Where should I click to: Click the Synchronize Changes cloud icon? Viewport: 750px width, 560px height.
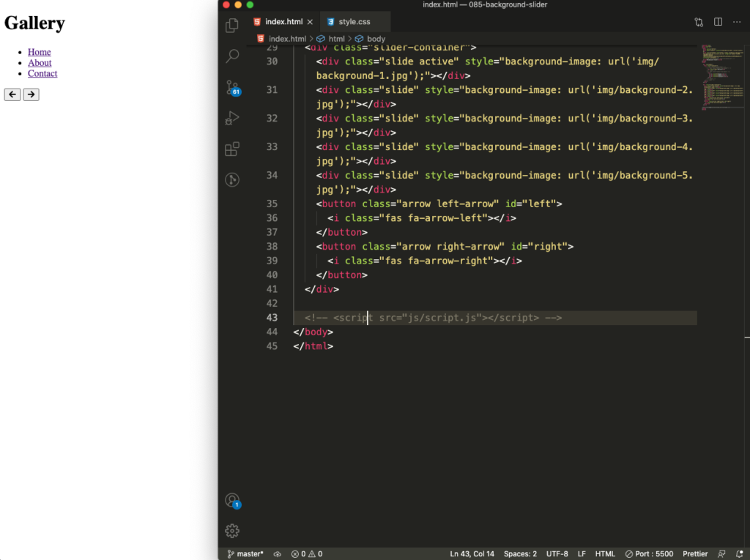click(278, 554)
